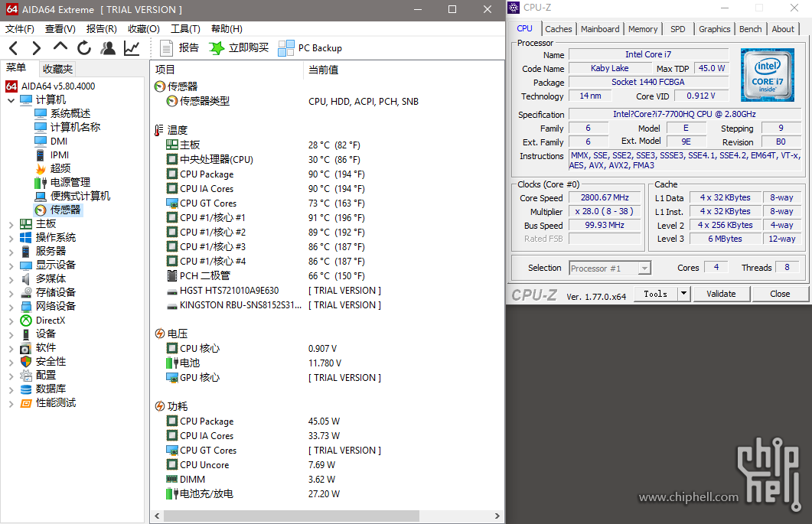
Task: Open the 超频 overclock item
Action: click(x=53, y=168)
